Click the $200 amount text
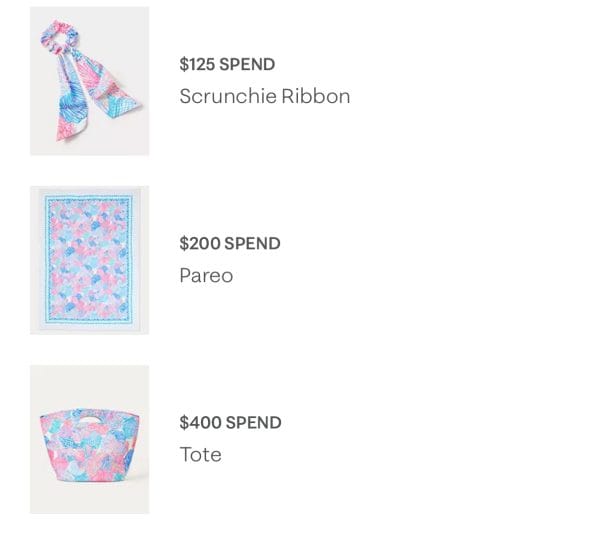The image size is (600, 533). [199, 243]
